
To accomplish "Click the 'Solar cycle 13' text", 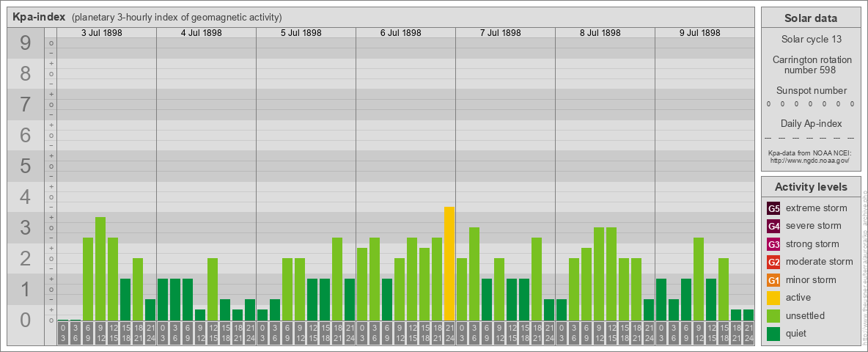I will 811,40.
